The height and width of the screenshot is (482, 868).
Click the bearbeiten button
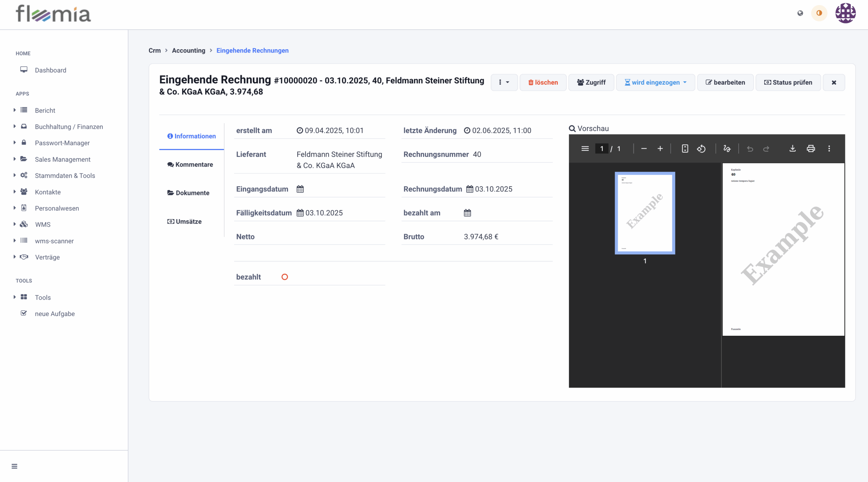[725, 82]
